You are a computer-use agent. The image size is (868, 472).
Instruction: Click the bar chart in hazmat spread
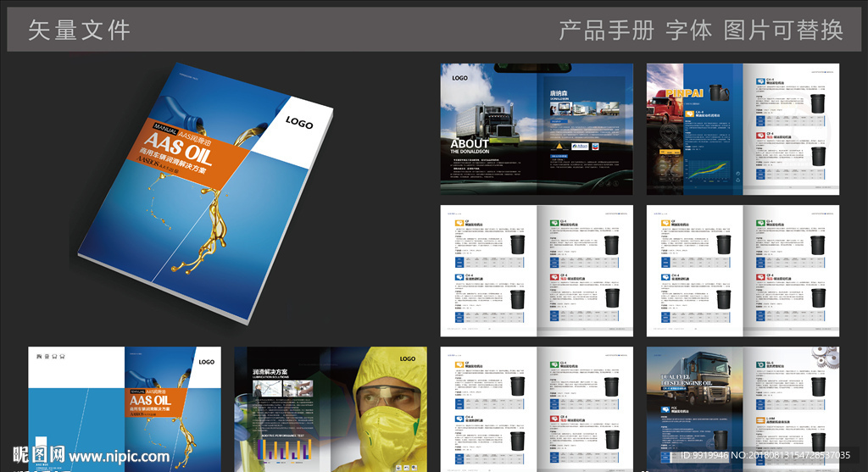[285, 449]
